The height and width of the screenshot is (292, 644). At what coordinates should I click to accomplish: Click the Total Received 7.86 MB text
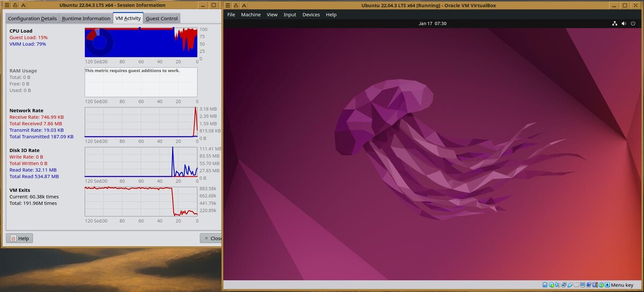[35, 123]
